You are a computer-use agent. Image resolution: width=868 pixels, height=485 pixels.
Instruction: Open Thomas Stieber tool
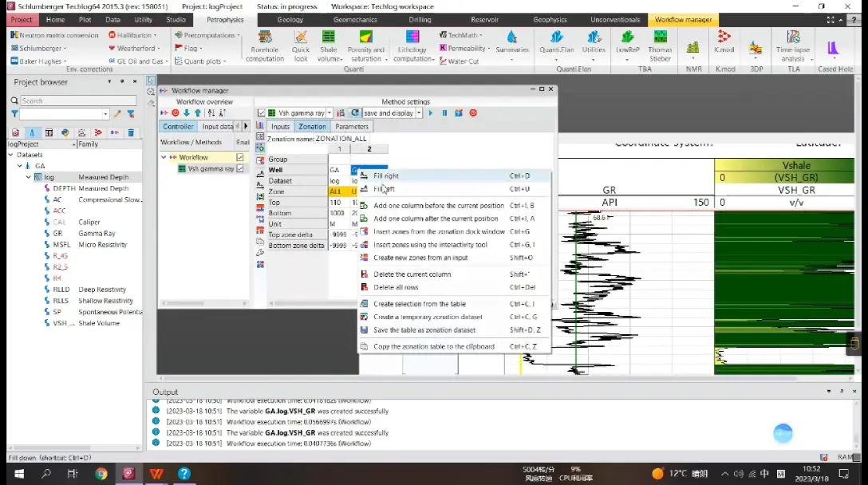660,46
